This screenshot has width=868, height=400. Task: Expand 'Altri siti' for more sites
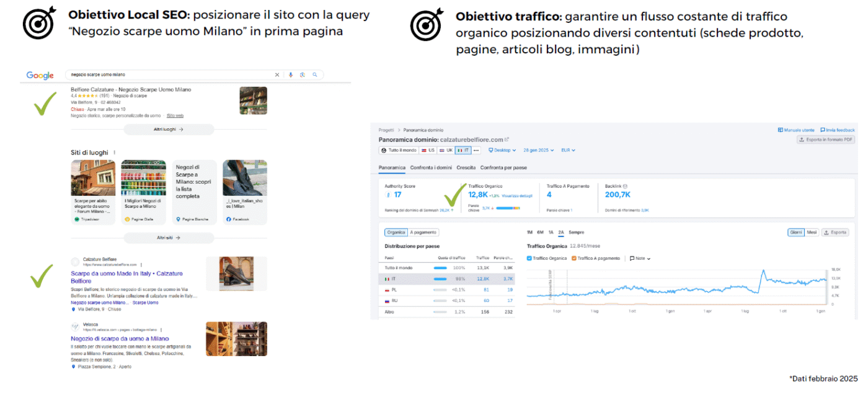point(169,238)
